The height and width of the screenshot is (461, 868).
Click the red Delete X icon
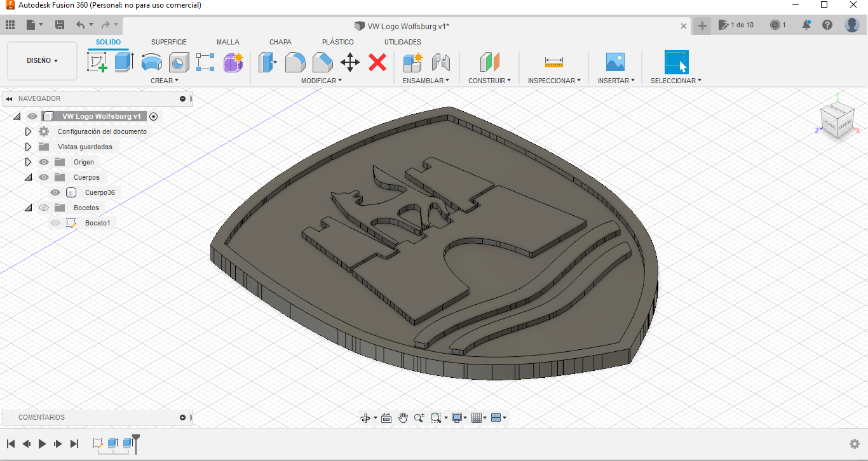pos(377,62)
